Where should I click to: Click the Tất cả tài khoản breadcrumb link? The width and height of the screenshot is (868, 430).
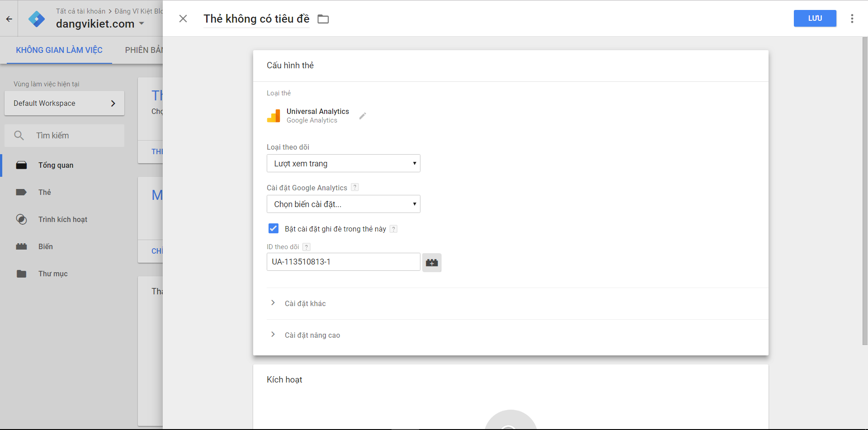click(80, 11)
